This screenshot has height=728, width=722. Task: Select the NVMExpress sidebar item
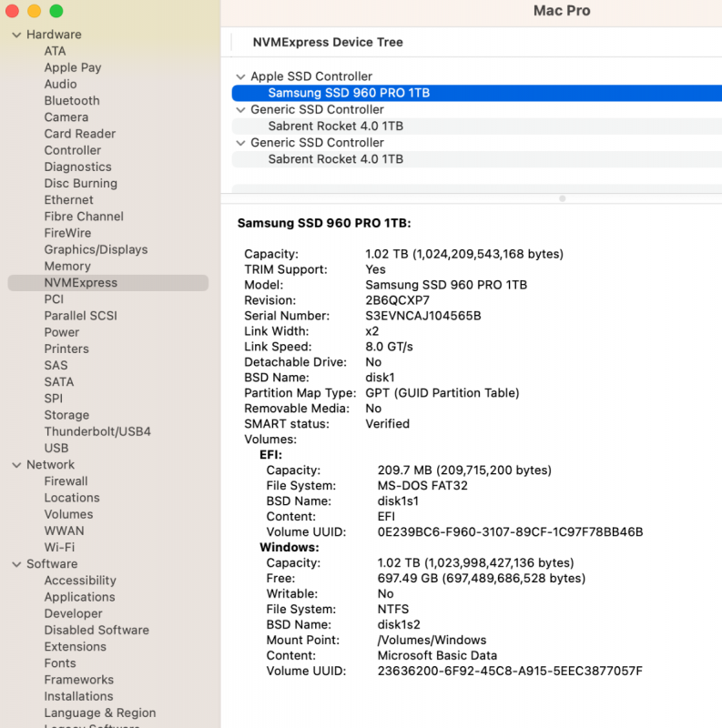[x=107, y=283]
